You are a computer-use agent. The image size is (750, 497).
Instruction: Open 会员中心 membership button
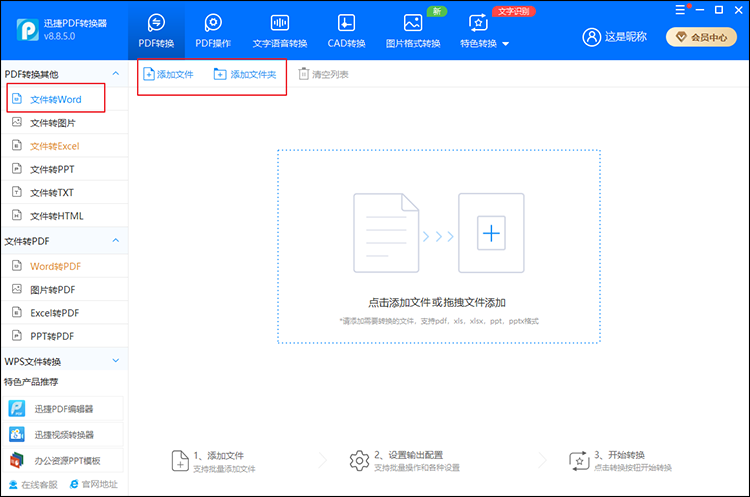[x=701, y=37]
